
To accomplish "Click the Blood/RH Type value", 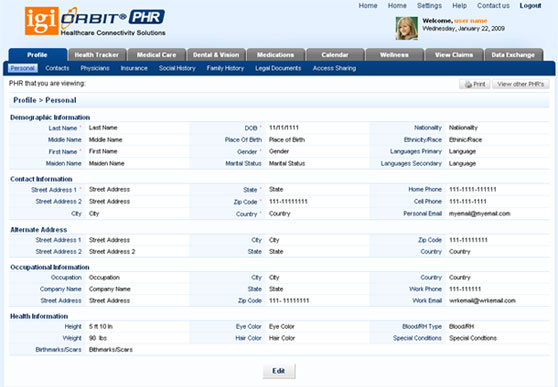I will [462, 326].
